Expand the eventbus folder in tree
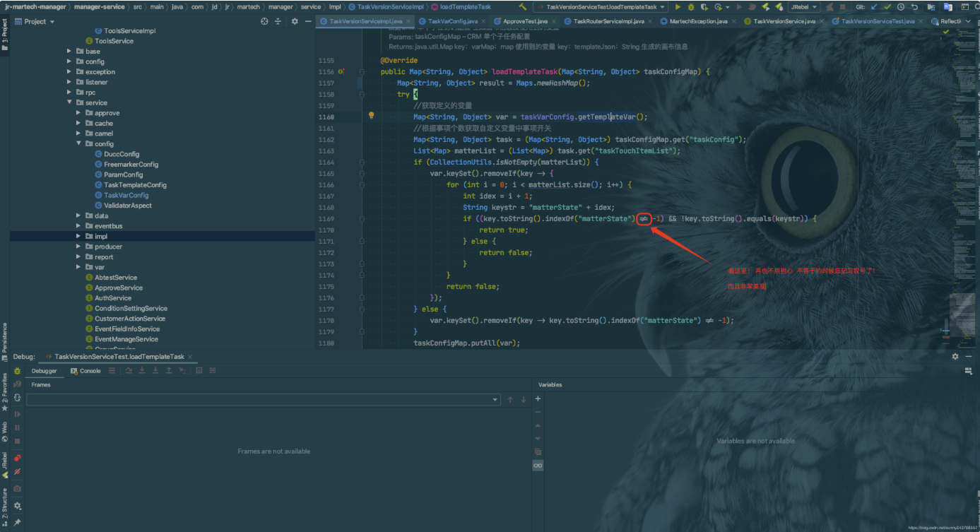This screenshot has width=980, height=532. point(78,226)
